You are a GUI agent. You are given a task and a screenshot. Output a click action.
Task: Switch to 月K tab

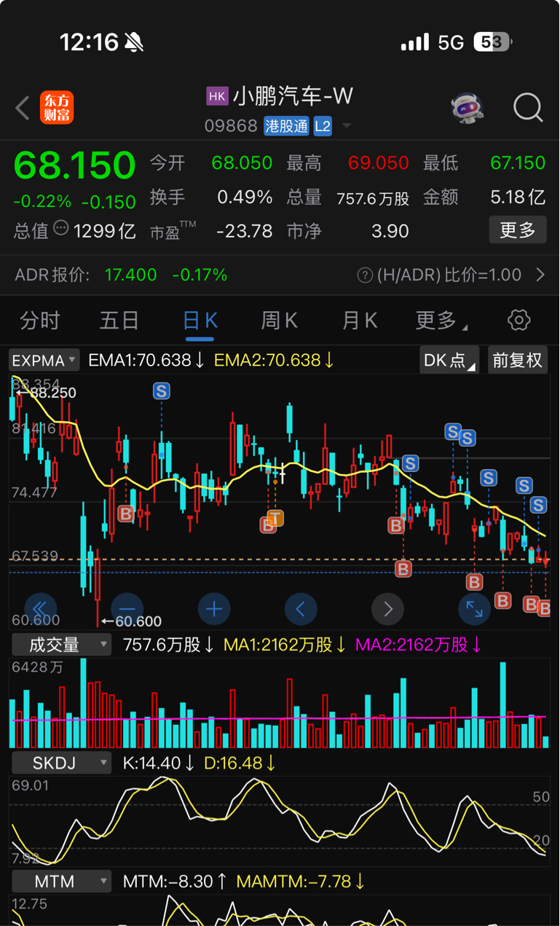359,321
